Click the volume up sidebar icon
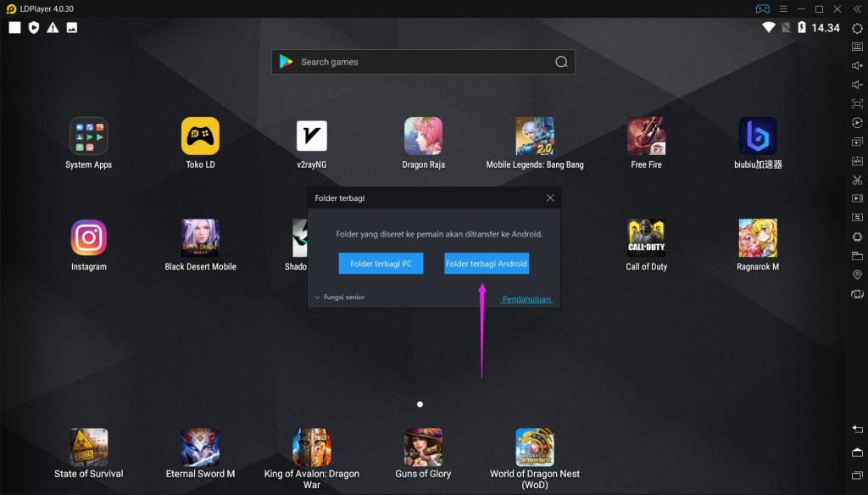The height and width of the screenshot is (495, 868). click(x=857, y=65)
